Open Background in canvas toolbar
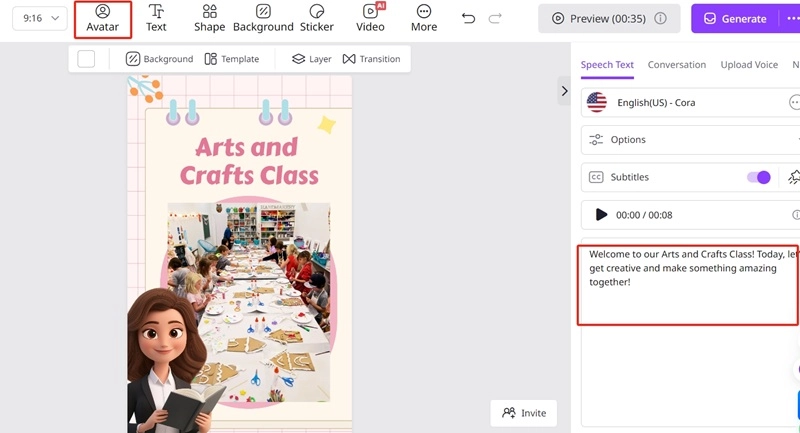This screenshot has width=800, height=433. click(159, 59)
